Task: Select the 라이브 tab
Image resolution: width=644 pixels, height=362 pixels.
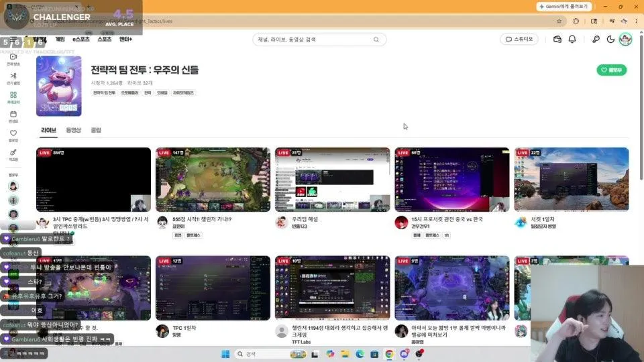Action: (x=48, y=130)
